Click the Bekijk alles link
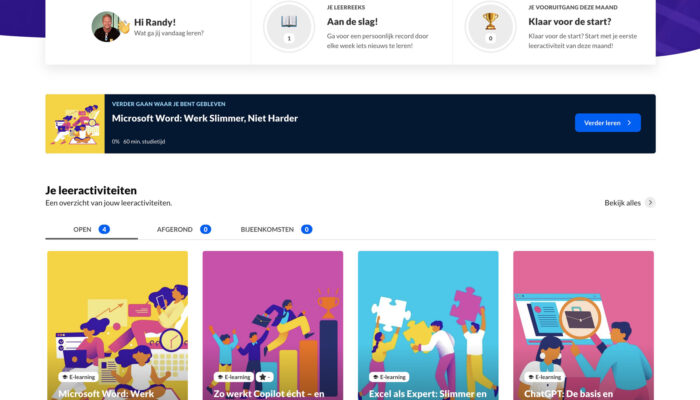The height and width of the screenshot is (400, 700). [x=622, y=202]
